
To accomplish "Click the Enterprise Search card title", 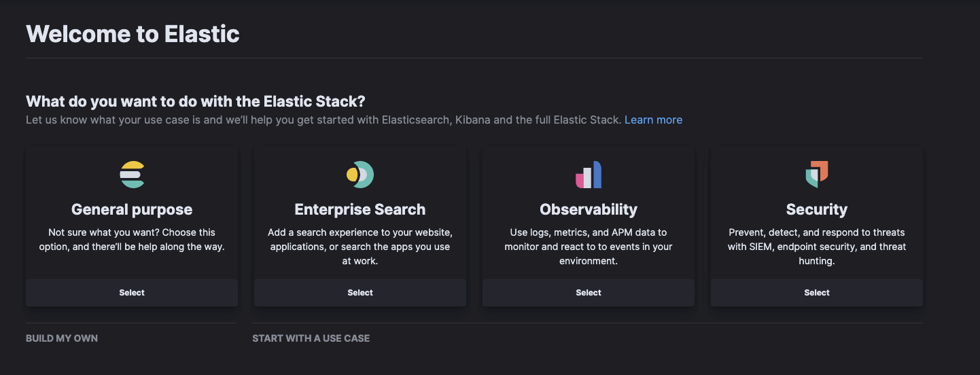I will pyautogui.click(x=360, y=209).
